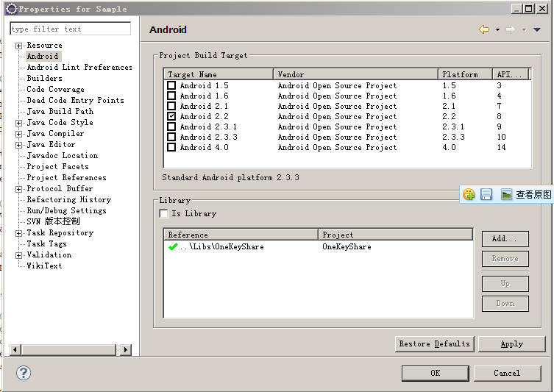Click green checkmark beside OneKeyShare reference
This screenshot has height=392, width=554.
pyautogui.click(x=173, y=246)
